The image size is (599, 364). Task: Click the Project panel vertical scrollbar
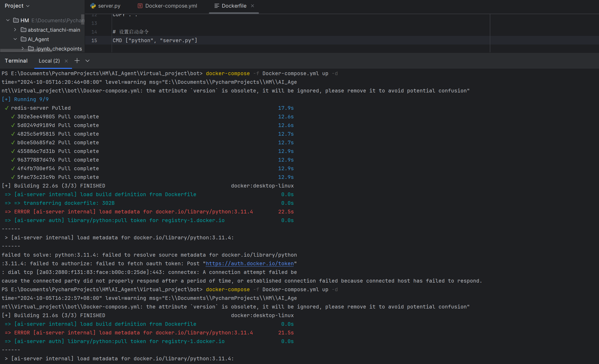point(83,19)
